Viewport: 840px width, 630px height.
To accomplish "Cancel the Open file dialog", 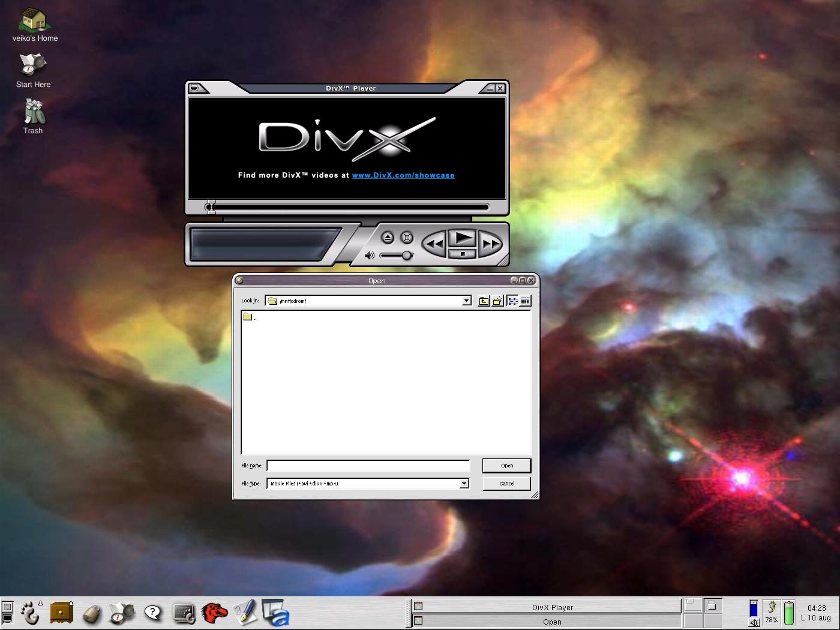I will (x=507, y=484).
